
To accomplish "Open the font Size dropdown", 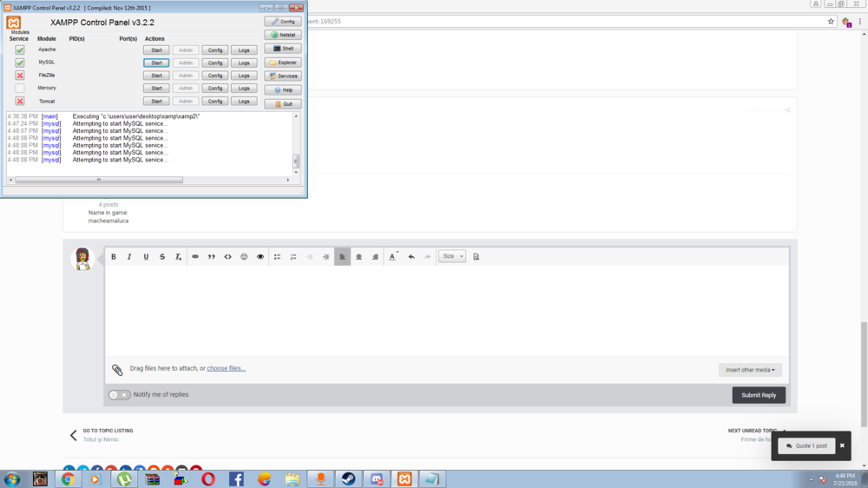I will (452, 256).
